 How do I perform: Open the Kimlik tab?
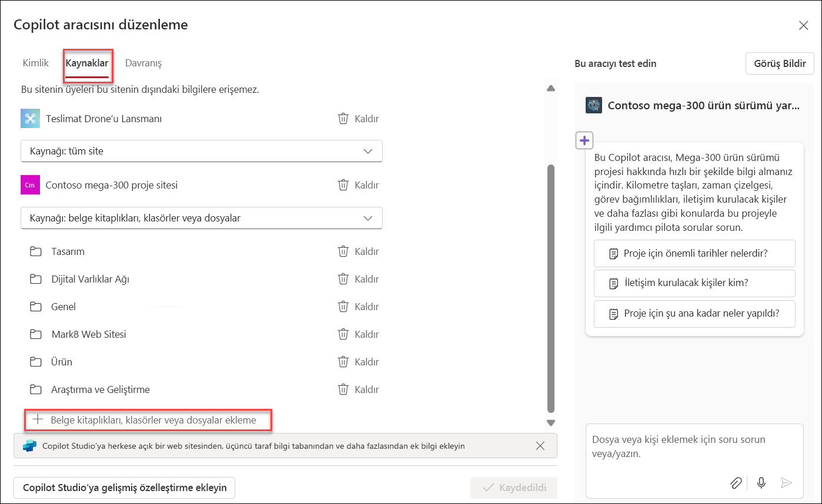tap(35, 63)
